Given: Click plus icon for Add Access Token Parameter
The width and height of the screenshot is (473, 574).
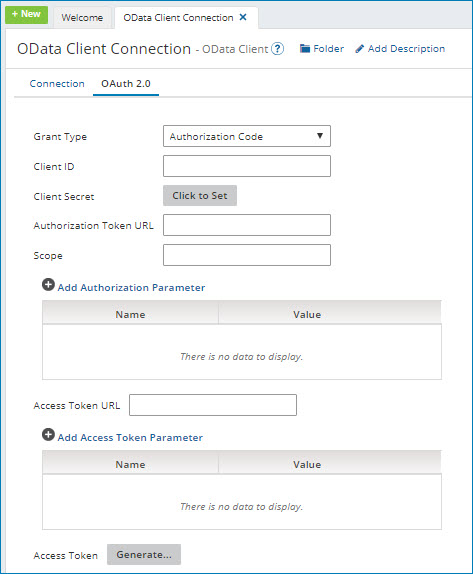Looking at the screenshot, I should pyautogui.click(x=48, y=435).
